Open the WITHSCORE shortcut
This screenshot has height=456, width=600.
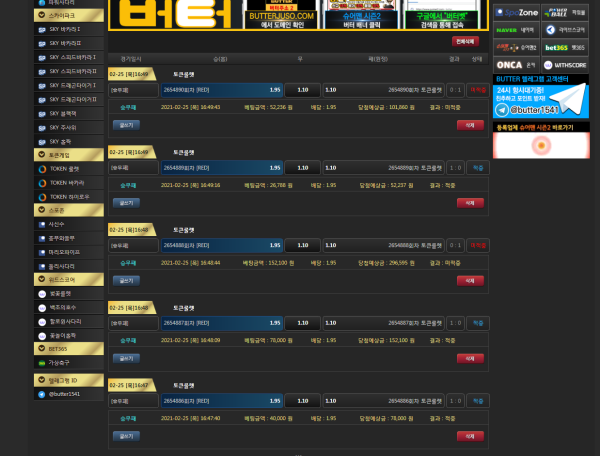565,64
